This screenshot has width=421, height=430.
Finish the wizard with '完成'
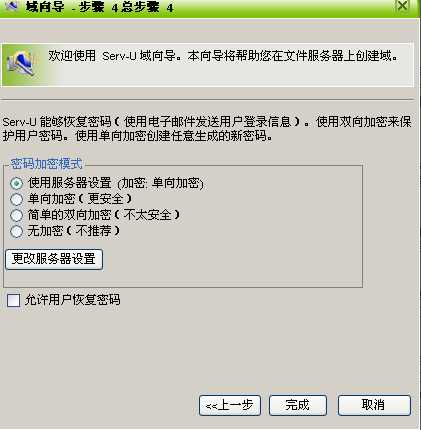(298, 405)
